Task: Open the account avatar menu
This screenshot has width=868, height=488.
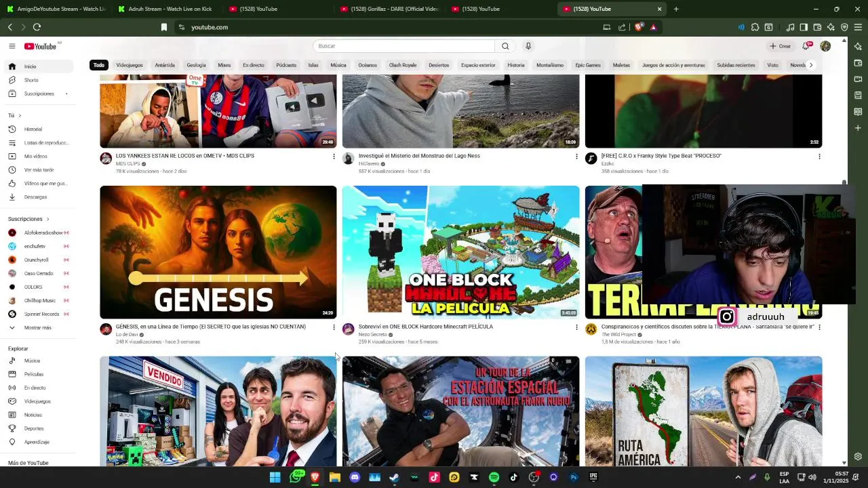Action: click(825, 46)
